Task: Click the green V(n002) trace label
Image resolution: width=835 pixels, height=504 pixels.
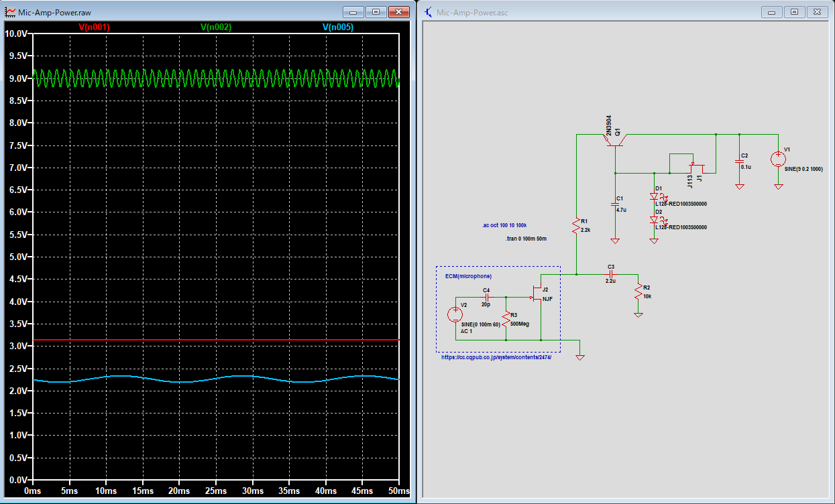Action: pos(216,27)
